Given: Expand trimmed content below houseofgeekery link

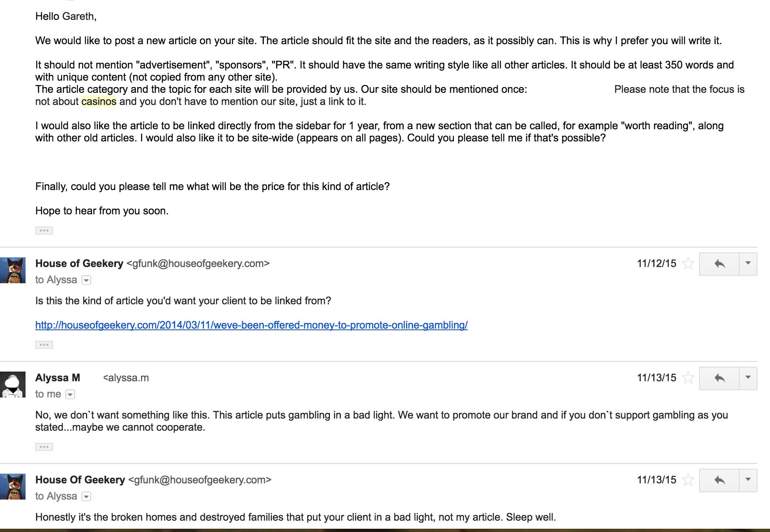Looking at the screenshot, I should 44,345.
